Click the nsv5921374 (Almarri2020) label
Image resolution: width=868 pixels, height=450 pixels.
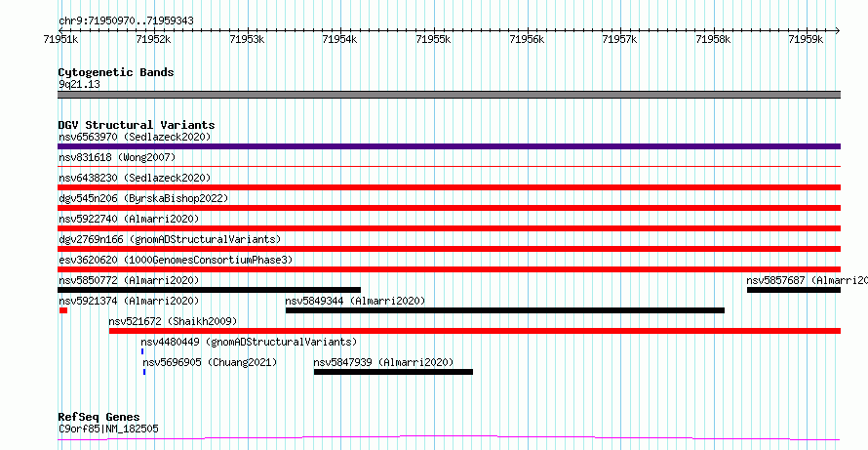click(x=129, y=301)
